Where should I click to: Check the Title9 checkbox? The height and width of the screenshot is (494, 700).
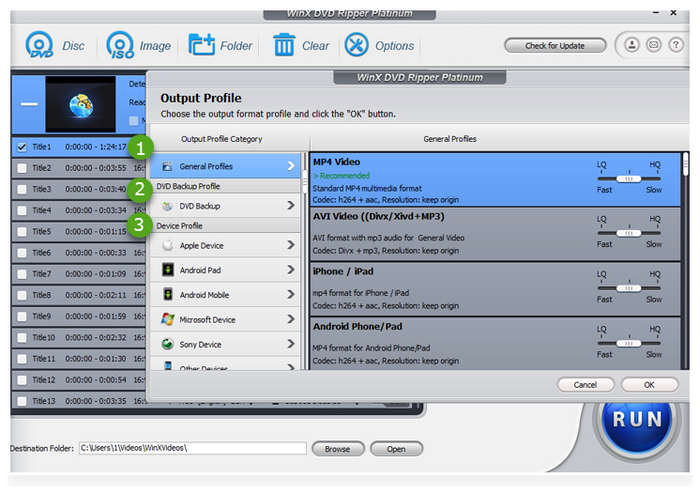tap(21, 316)
